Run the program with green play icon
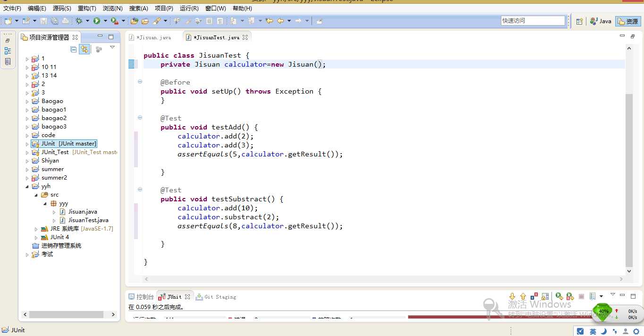The width and height of the screenshot is (644, 336). coord(96,21)
